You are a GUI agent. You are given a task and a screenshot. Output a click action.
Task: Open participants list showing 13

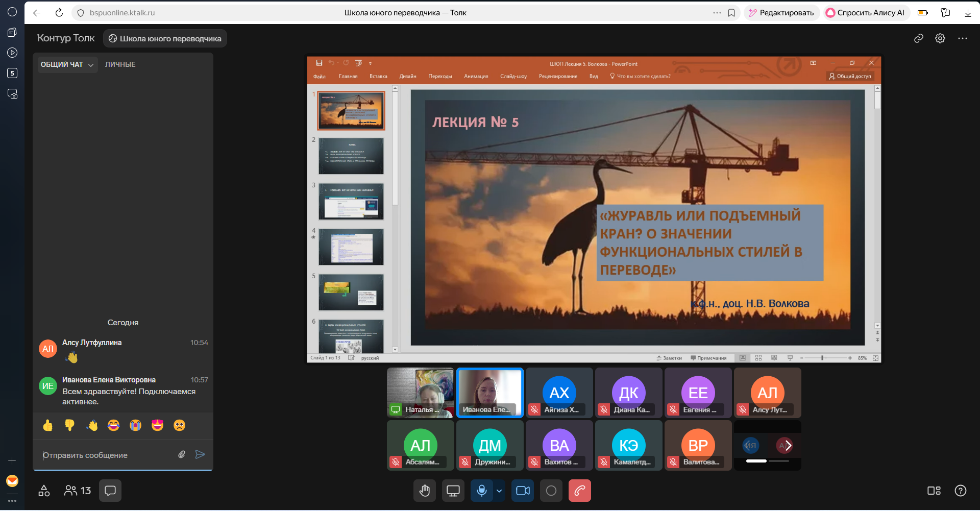coord(78,491)
